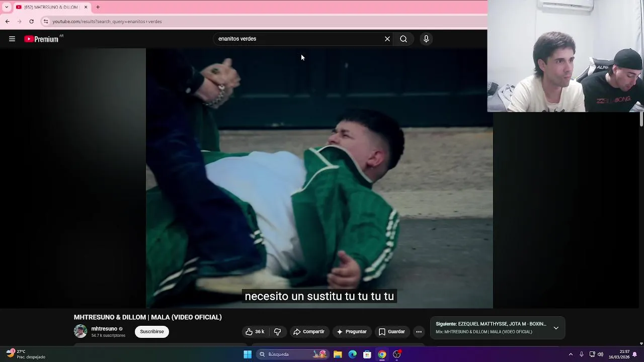Image resolution: width=644 pixels, height=362 pixels.
Task: Open more actions three-dot menu
Action: (x=419, y=332)
